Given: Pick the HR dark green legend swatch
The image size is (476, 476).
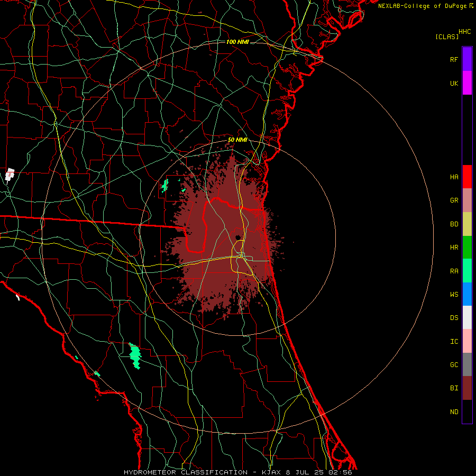Looking at the screenshot, I should (x=467, y=248).
